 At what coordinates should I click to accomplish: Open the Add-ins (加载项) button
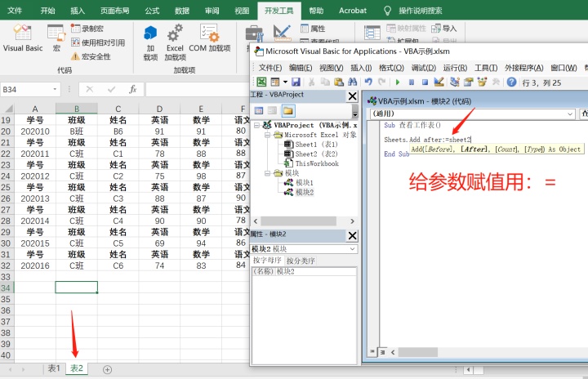[150, 42]
